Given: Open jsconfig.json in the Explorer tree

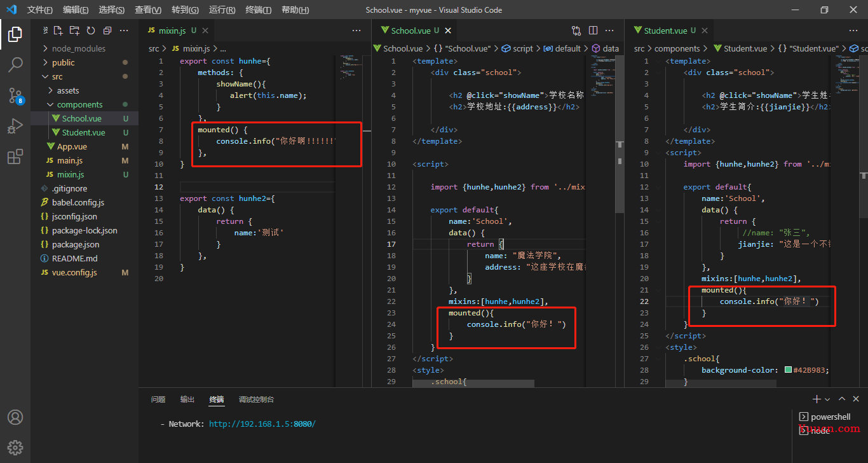Looking at the screenshot, I should click(85, 216).
